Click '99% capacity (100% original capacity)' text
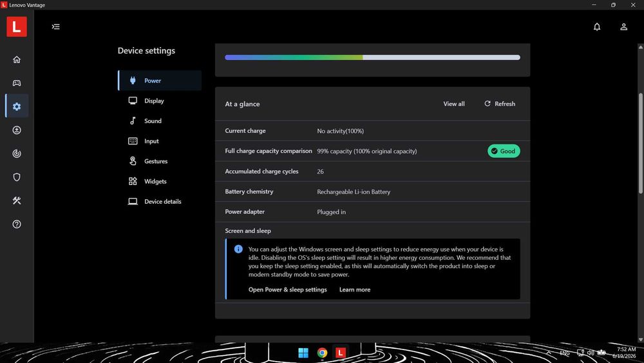Screen dimensions: 644x363 tap(367, 151)
